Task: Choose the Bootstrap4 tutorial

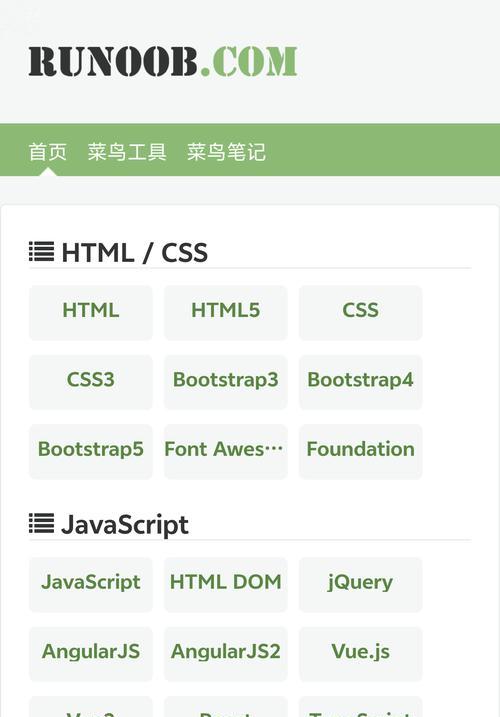Action: (360, 382)
